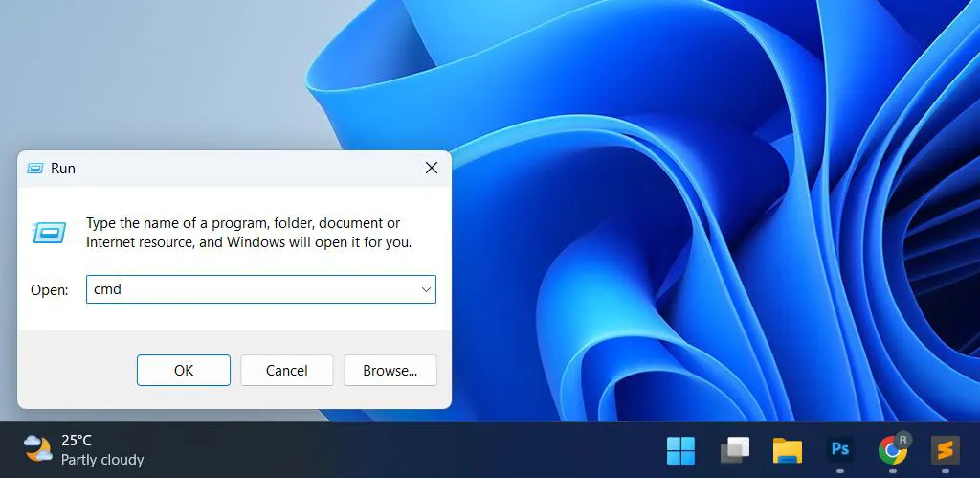Open Task View from the taskbar

(x=734, y=450)
